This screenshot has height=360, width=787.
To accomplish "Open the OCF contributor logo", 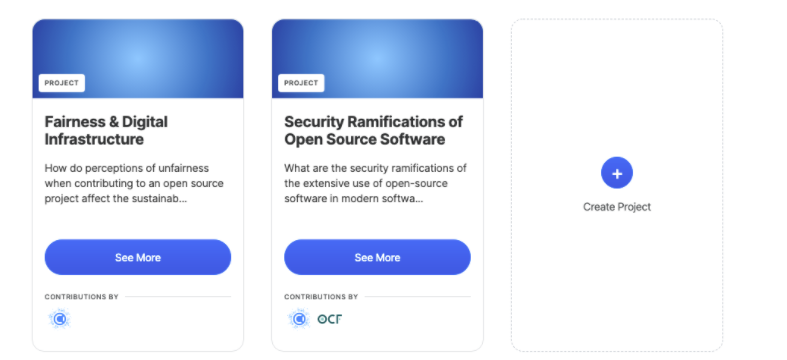I will coord(330,319).
